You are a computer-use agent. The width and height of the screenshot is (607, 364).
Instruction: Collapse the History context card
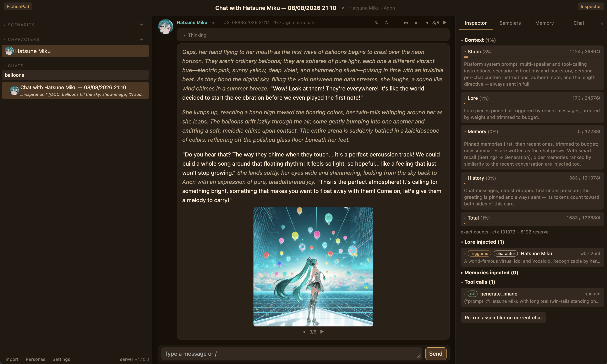pyautogui.click(x=480, y=178)
